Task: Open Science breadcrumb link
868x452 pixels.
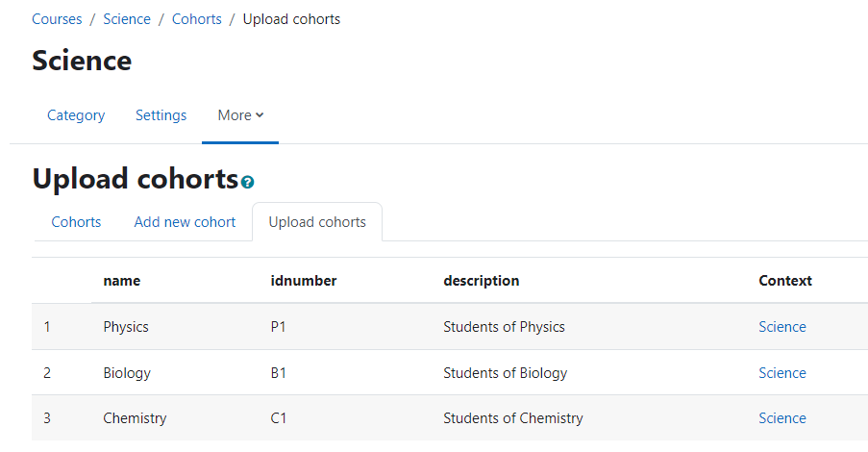Action: [127, 19]
